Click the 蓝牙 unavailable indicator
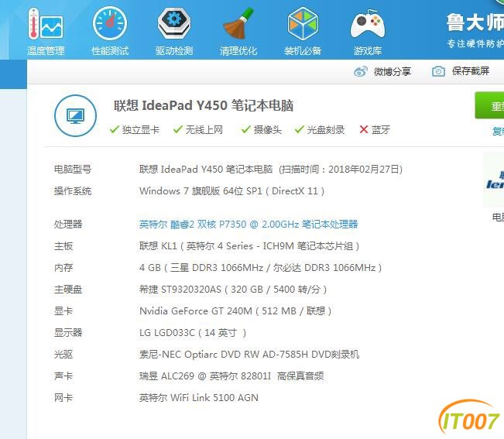 [x=375, y=130]
